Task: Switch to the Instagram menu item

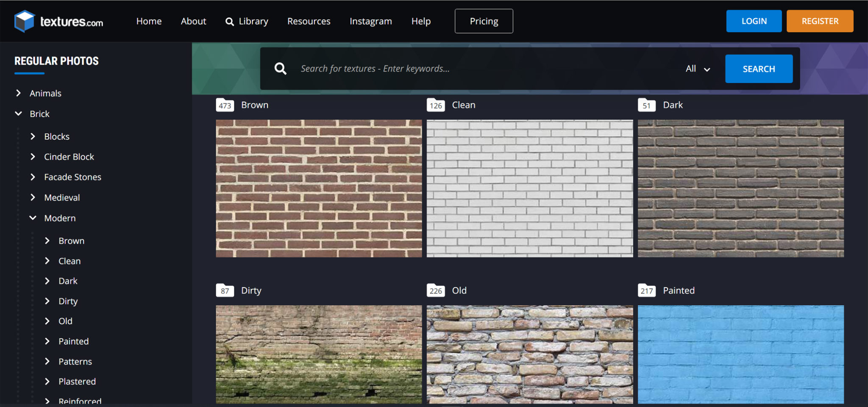Action: click(x=370, y=21)
